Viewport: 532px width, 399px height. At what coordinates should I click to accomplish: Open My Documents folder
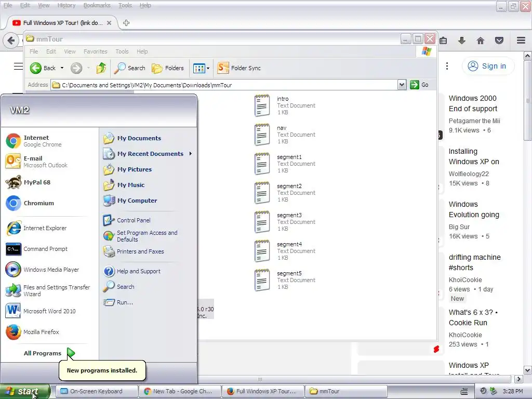132,138
